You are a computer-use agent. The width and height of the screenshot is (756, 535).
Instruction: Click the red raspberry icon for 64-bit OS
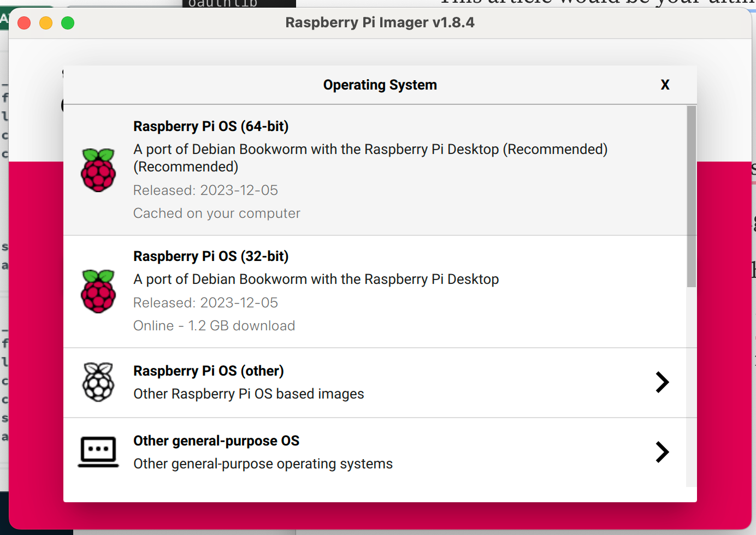[98, 170]
